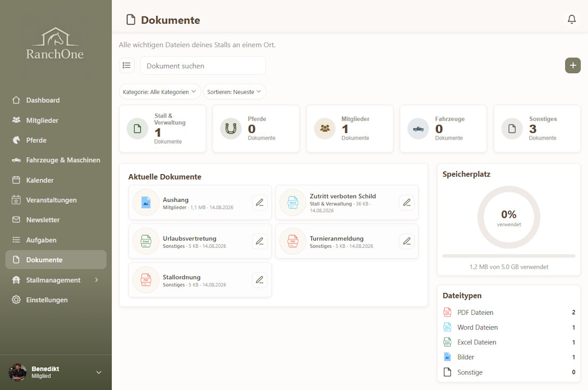
Task: Focus the Dokument suchen search field
Action: 203,66
